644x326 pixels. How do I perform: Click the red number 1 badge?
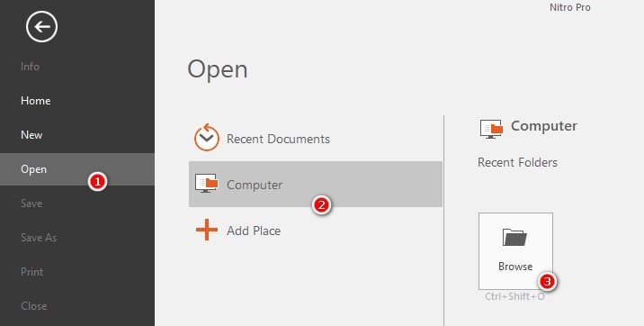(x=97, y=181)
